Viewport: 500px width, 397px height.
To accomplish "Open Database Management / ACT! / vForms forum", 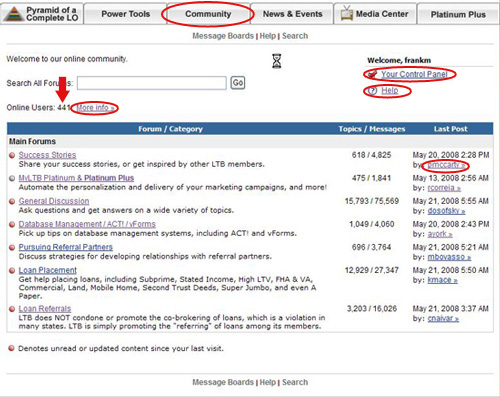I will click(x=87, y=224).
